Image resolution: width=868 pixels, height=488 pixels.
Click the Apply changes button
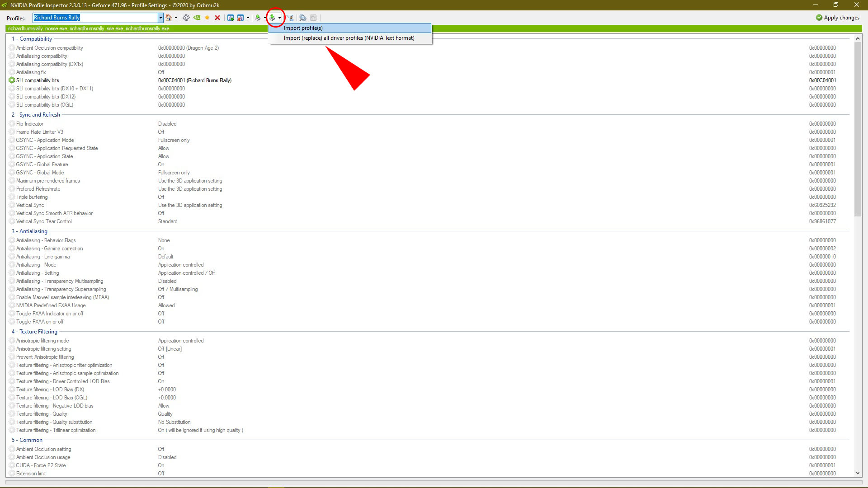(837, 18)
